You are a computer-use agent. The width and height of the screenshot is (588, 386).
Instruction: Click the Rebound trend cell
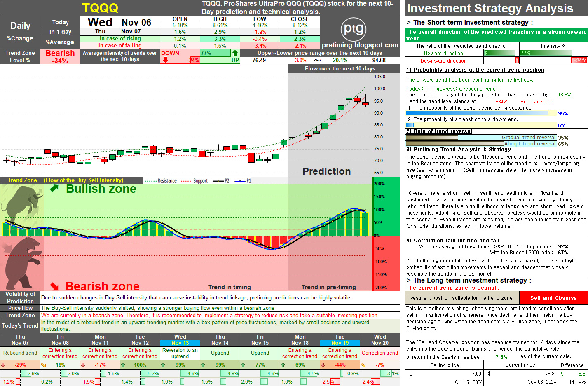20,353
